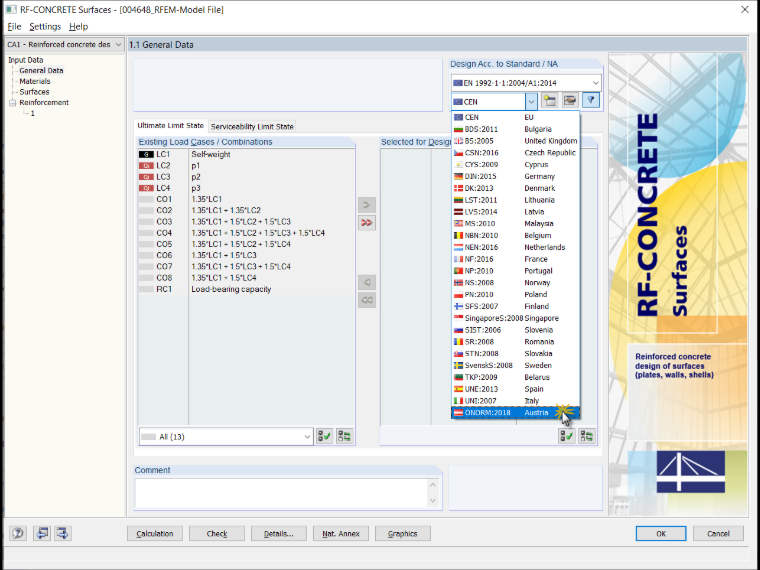The height and width of the screenshot is (570, 760).
Task: Remove all load cases with double left arrow
Action: coord(367,300)
